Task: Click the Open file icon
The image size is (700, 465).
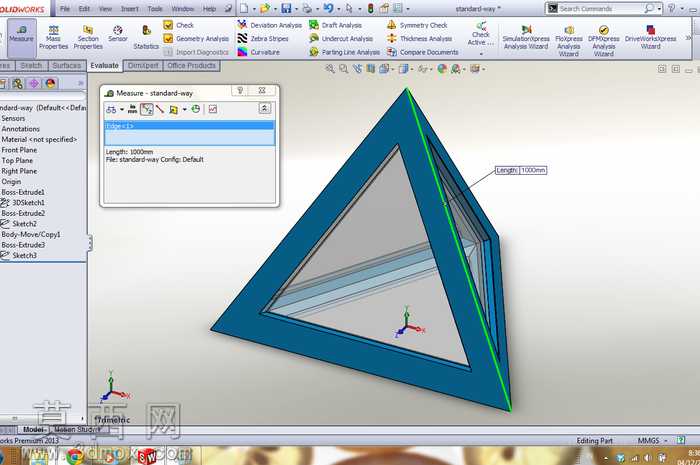Action: click(265, 8)
